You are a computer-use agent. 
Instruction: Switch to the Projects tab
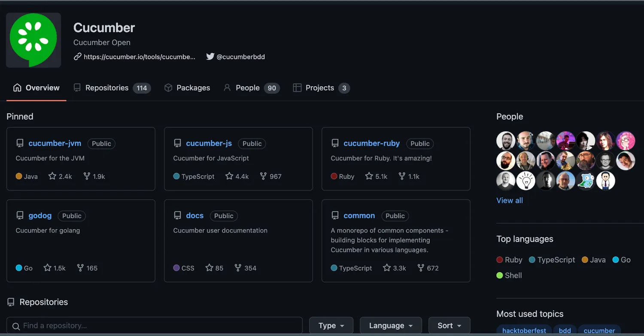tap(322, 88)
